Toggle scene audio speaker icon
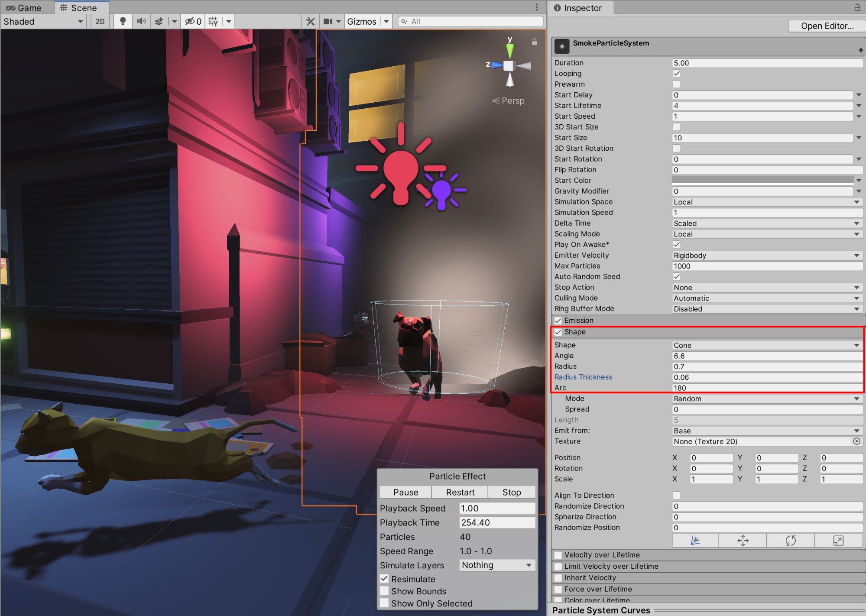The width and height of the screenshot is (866, 616). coord(141,21)
